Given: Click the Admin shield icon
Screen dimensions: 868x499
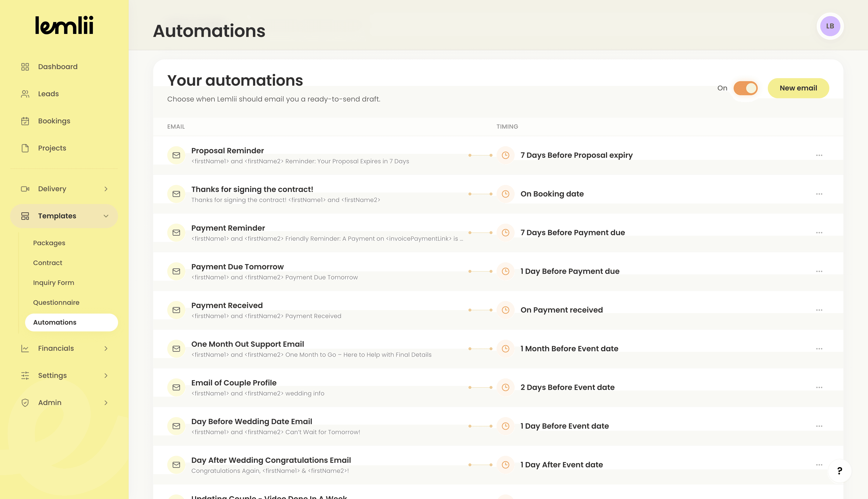Looking at the screenshot, I should (x=25, y=402).
